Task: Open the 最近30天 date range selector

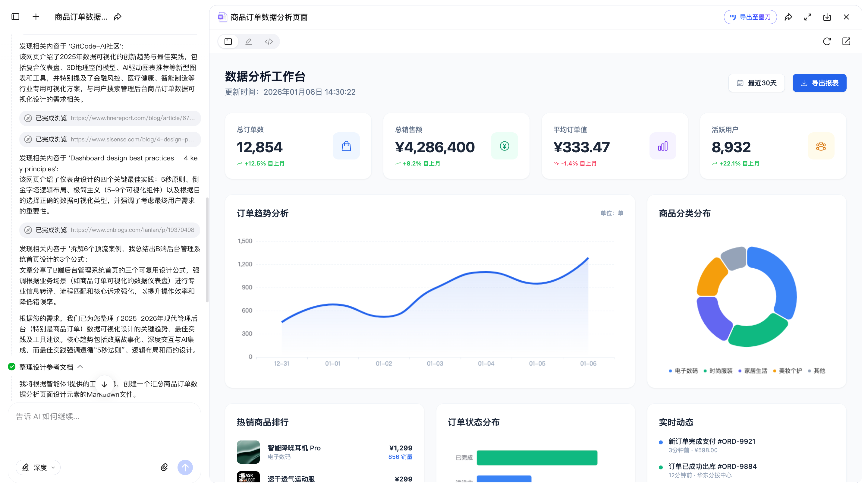Action: coord(756,83)
